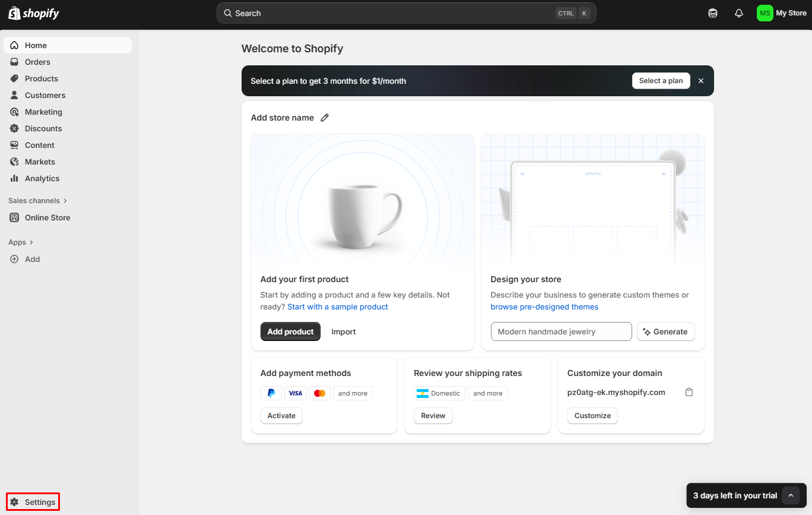Screen dimensions: 812x515
Task: Navigate to Customers
Action: pos(68,95)
